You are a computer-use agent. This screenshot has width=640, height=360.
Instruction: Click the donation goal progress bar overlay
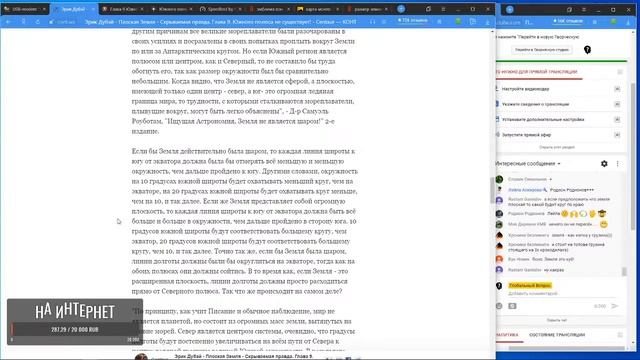point(75,329)
